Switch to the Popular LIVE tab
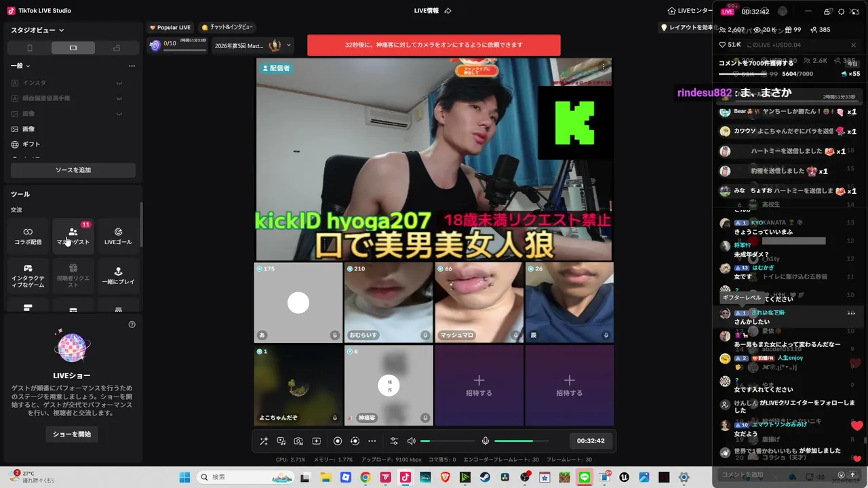868x488 pixels. 170,27
